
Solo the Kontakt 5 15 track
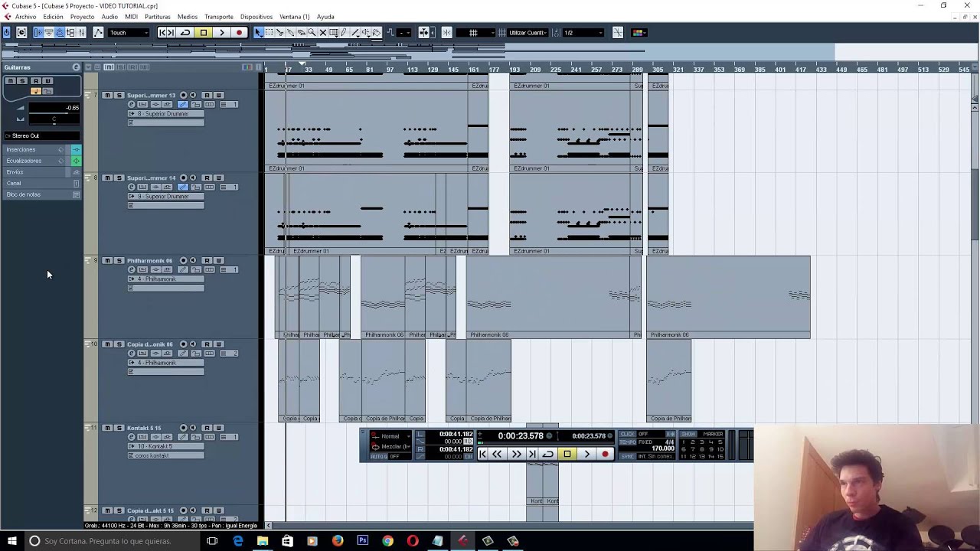tap(118, 428)
